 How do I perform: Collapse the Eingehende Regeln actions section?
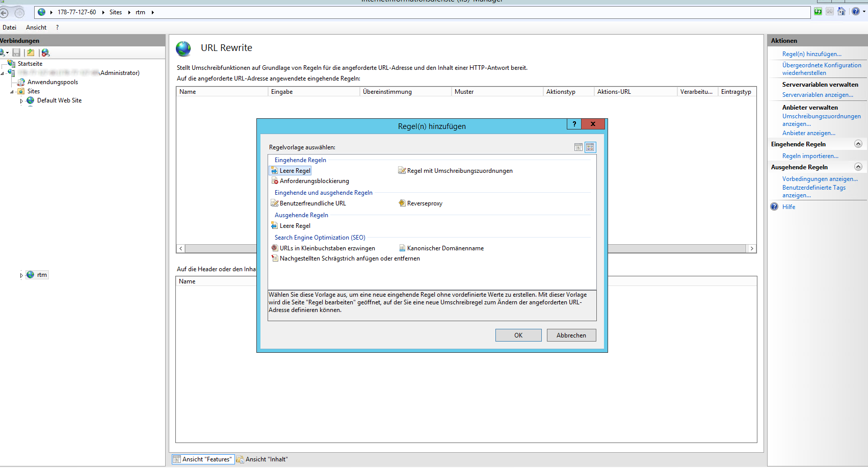[x=858, y=144]
